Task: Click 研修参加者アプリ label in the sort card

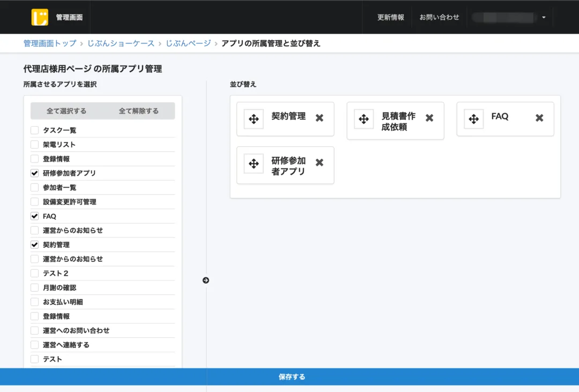Action: tap(288, 166)
